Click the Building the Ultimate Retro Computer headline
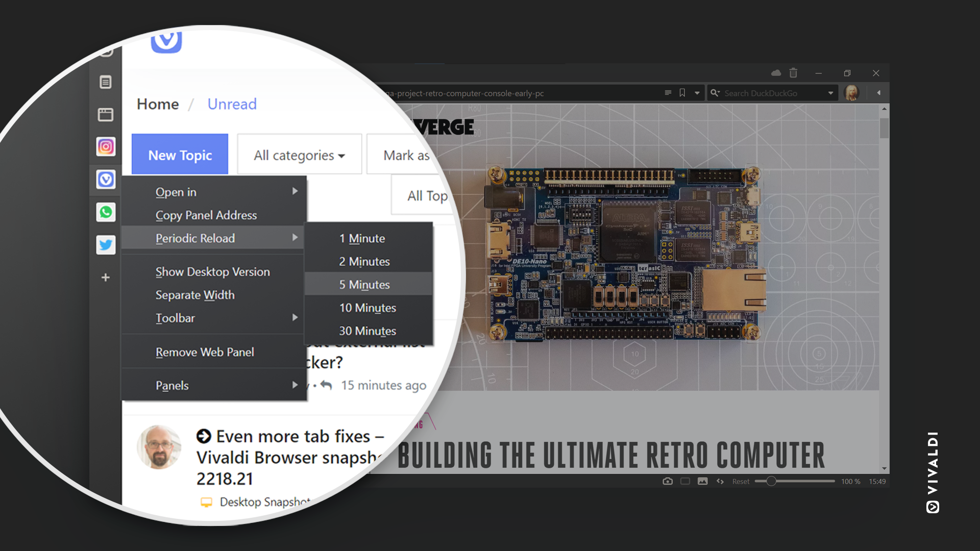Screen dimensions: 980x551 [x=611, y=455]
